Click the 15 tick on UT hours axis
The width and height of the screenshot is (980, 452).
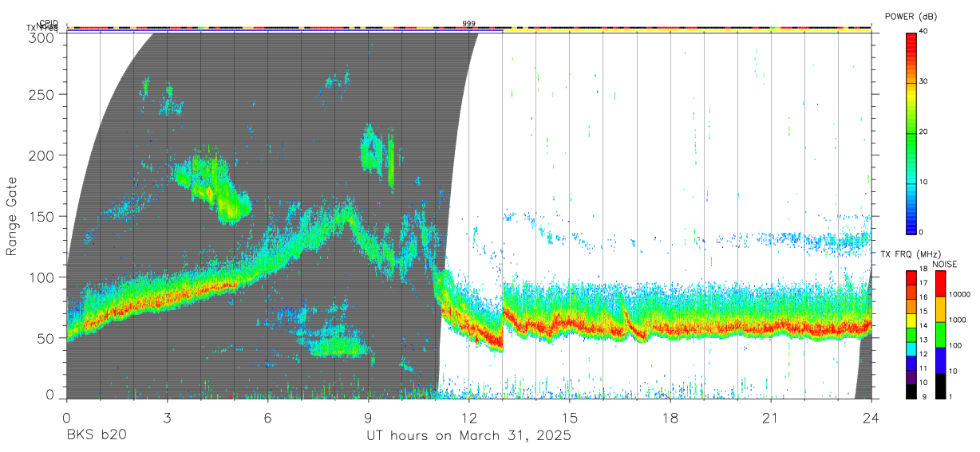point(570,418)
